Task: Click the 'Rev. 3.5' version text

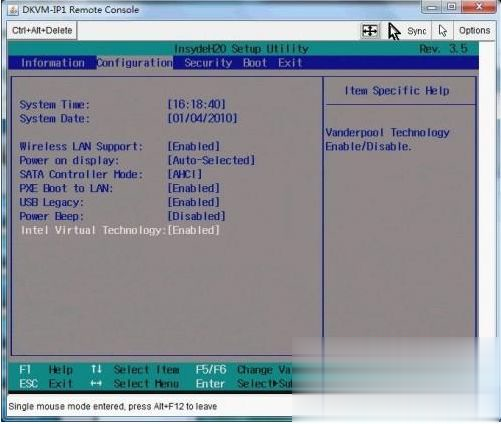Action: point(443,49)
